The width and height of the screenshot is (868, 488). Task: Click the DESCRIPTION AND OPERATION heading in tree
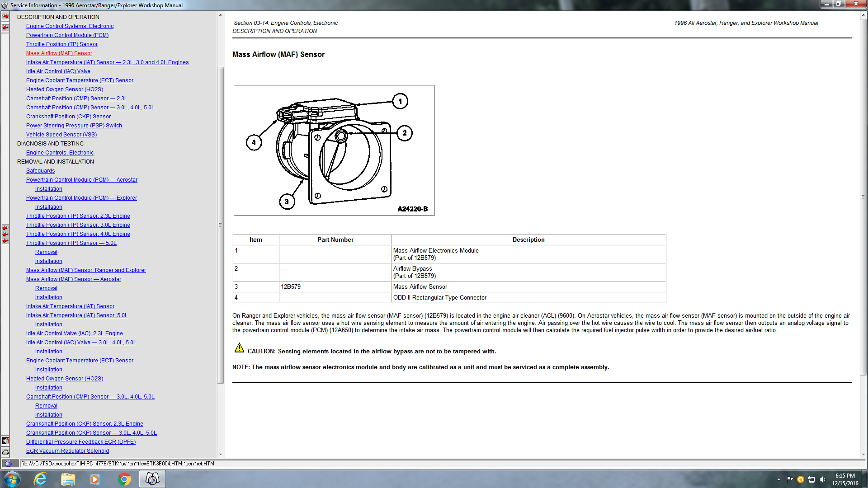pyautogui.click(x=58, y=17)
